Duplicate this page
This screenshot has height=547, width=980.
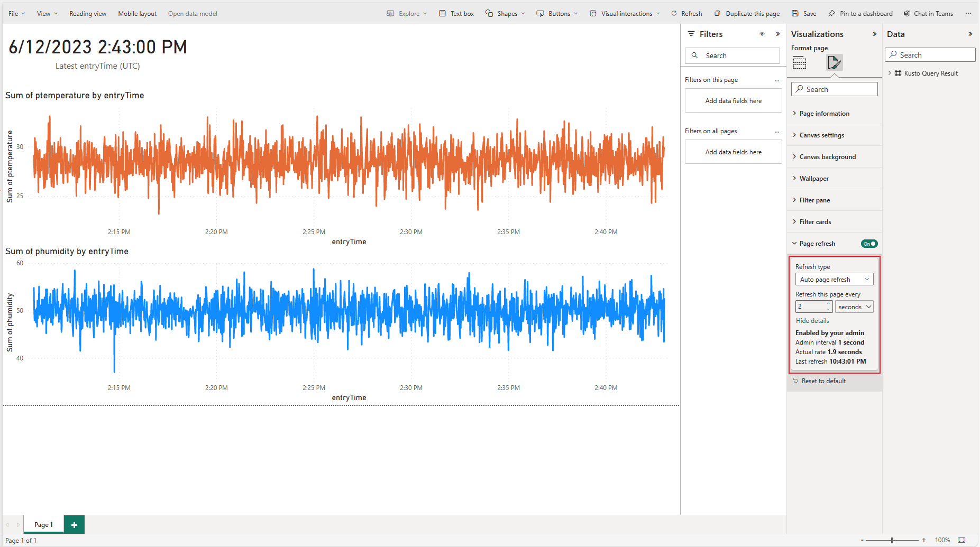tap(747, 14)
